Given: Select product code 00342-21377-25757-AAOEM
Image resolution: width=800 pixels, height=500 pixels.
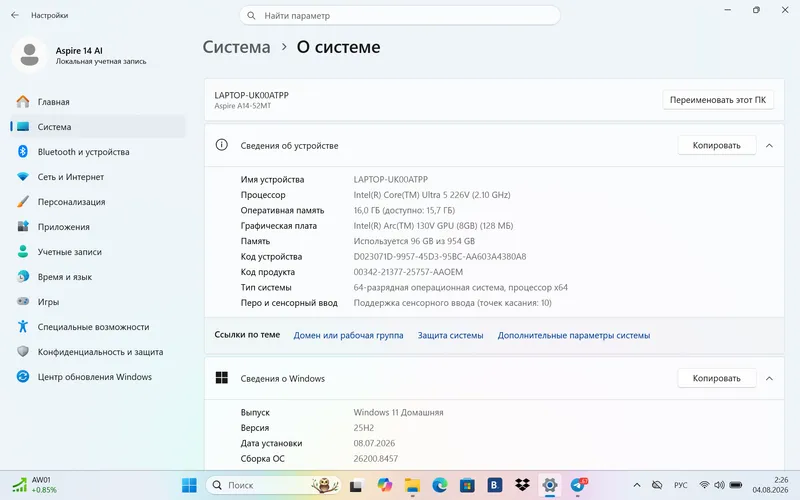Looking at the screenshot, I should (x=408, y=272).
